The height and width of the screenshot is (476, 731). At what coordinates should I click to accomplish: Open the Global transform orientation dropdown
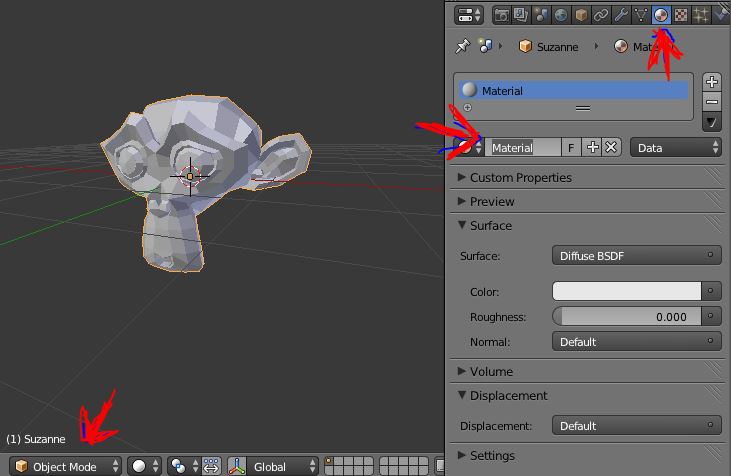[283, 466]
